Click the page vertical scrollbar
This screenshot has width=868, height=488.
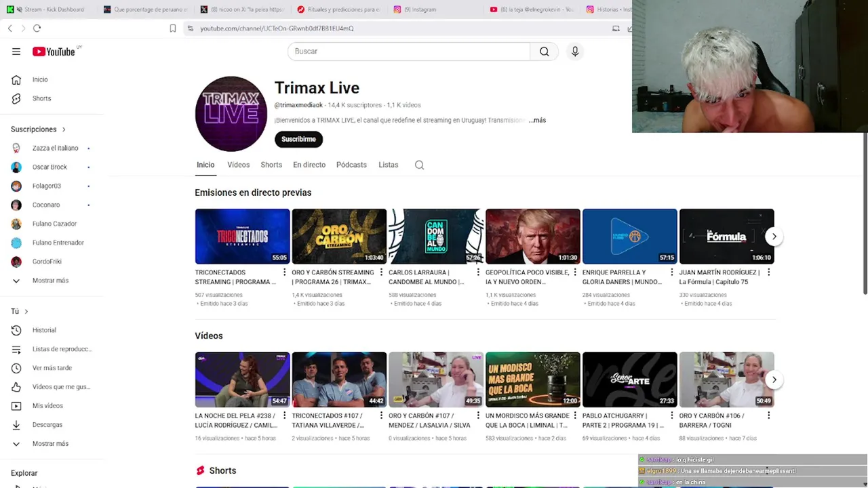(x=865, y=214)
